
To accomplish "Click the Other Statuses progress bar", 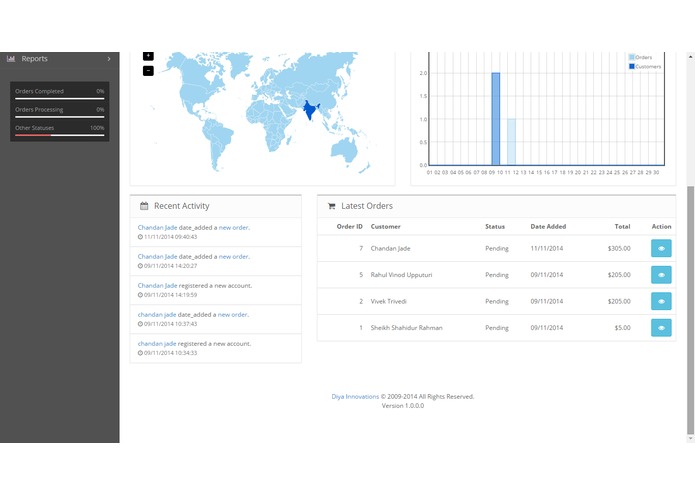I will click(x=59, y=135).
